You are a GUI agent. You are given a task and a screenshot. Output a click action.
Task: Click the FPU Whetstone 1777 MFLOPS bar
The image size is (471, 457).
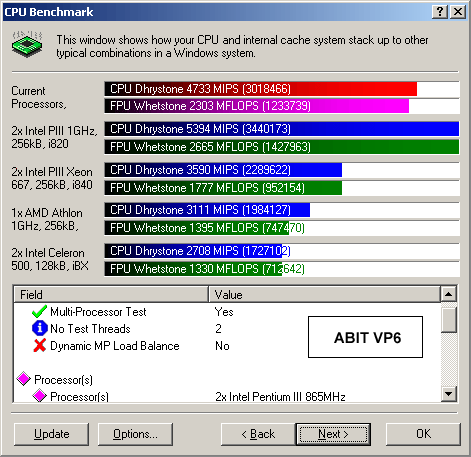click(x=223, y=188)
